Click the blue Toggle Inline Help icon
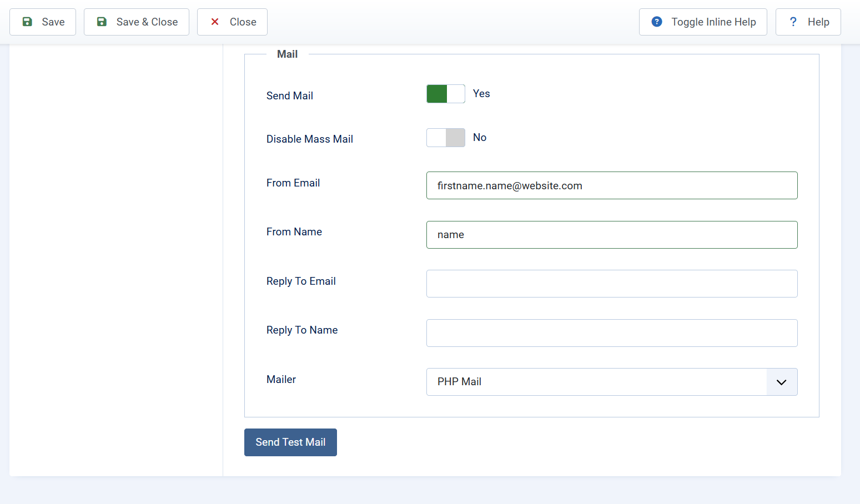The image size is (860, 504). coord(657,22)
